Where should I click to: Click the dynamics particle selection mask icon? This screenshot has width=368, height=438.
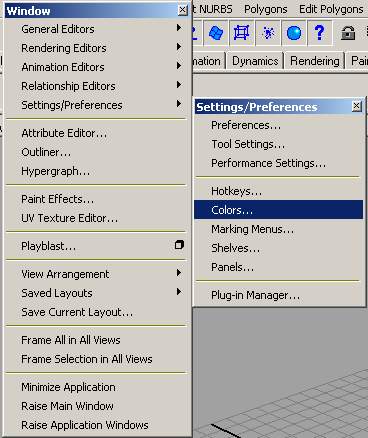(268, 33)
